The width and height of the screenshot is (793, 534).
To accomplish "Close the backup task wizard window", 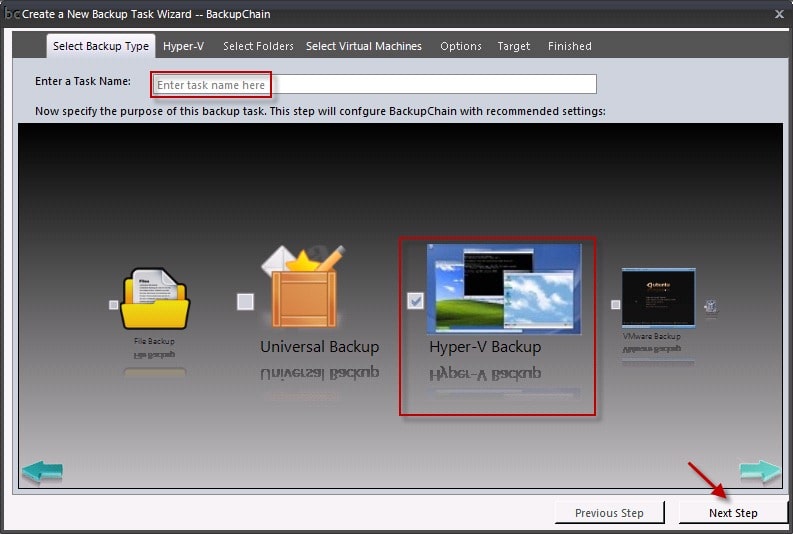I will [779, 14].
